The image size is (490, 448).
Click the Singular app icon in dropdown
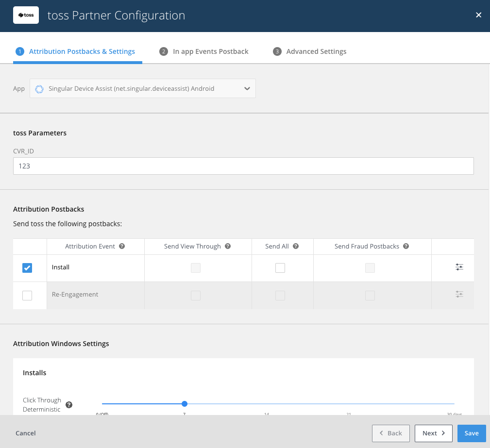(39, 89)
